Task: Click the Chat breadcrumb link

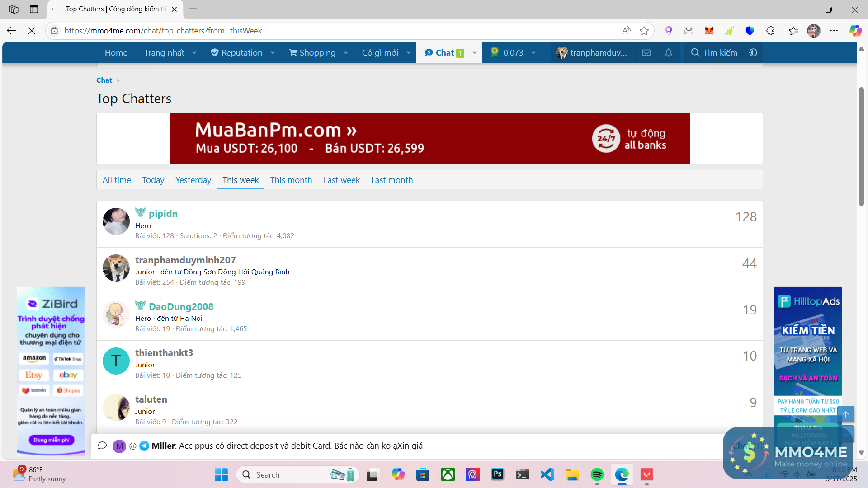Action: tap(104, 80)
